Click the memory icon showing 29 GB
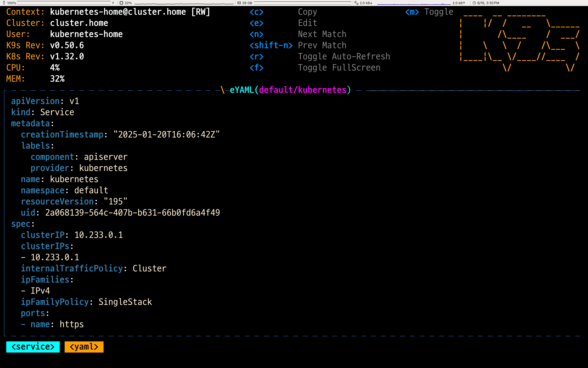 point(240,3)
